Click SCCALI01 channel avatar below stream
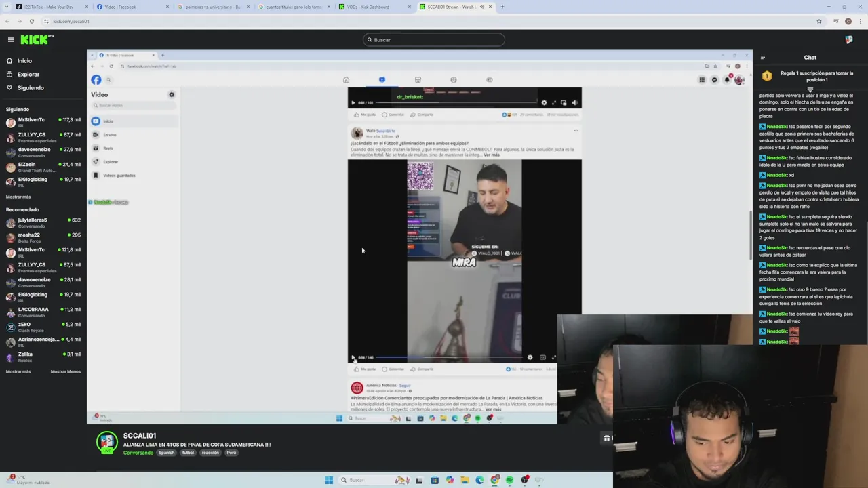The height and width of the screenshot is (488, 868). 106,443
